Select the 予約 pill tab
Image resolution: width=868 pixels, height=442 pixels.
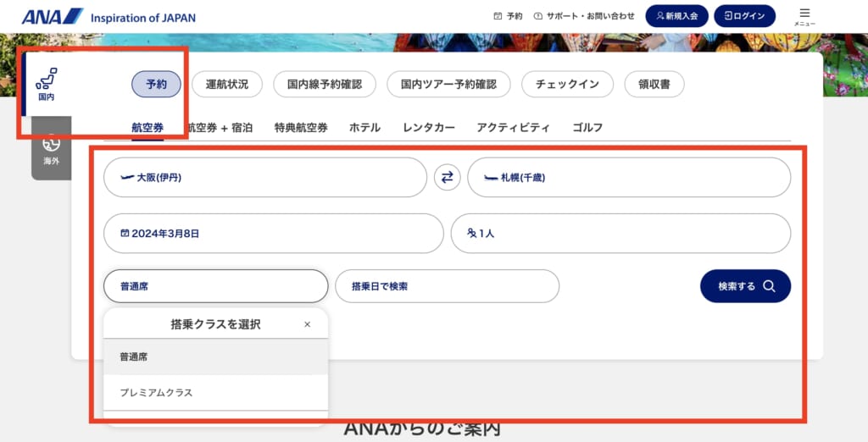tap(156, 84)
